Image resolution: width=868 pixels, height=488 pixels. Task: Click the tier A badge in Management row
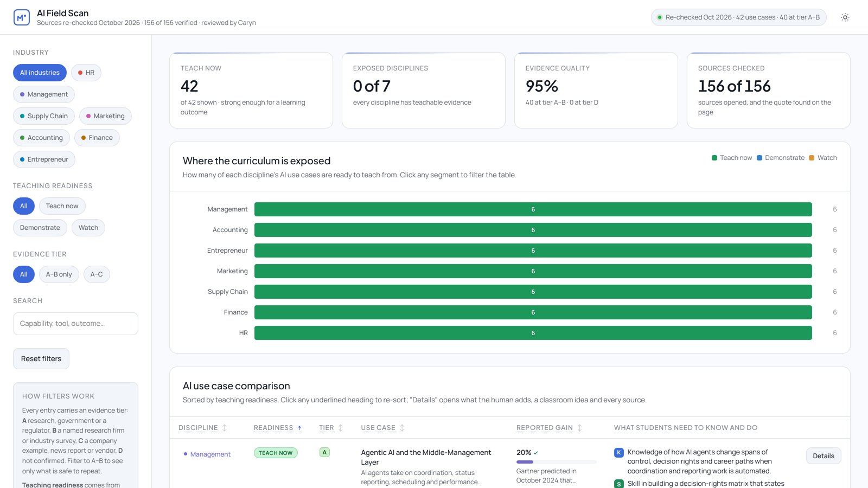pyautogui.click(x=324, y=452)
